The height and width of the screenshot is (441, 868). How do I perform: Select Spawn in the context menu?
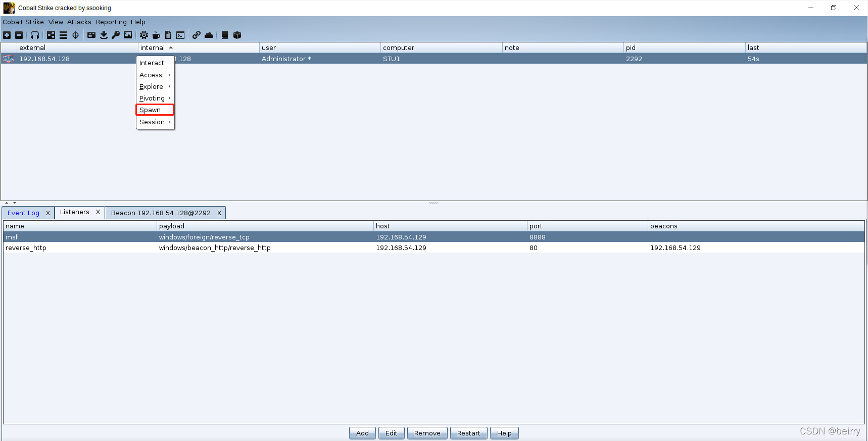155,110
